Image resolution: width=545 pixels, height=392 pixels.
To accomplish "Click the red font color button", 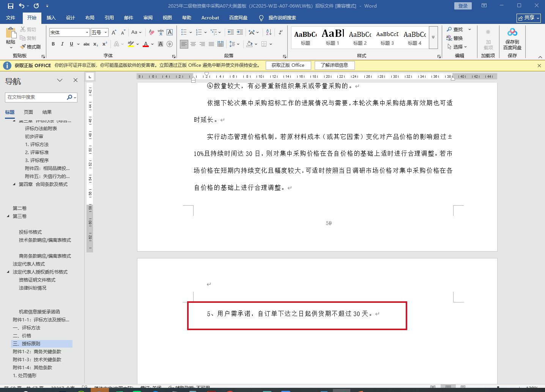I will click(x=146, y=44).
